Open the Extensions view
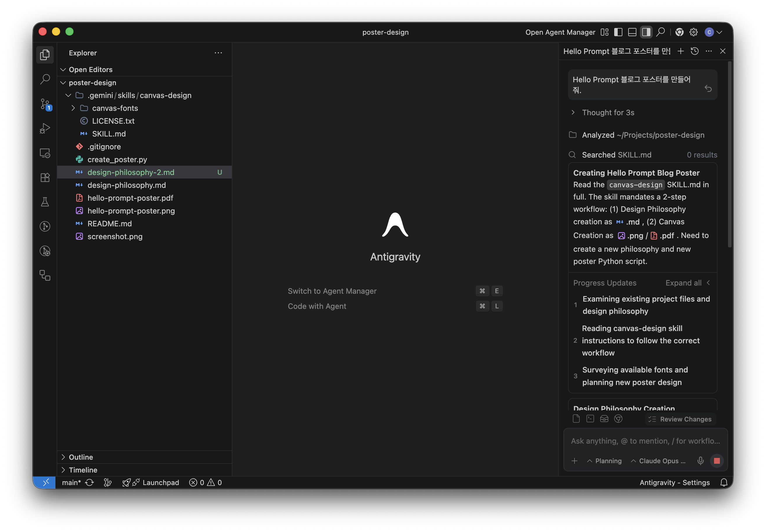 point(45,177)
